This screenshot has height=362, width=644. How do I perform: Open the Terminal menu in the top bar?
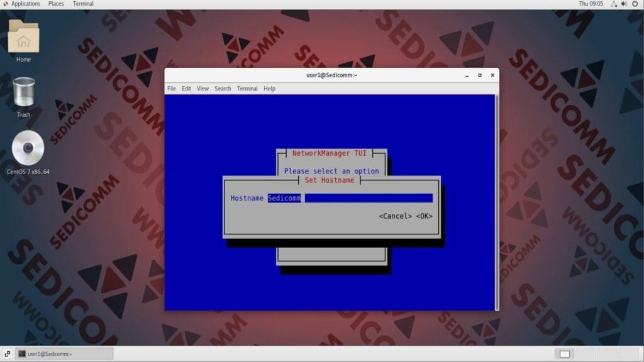pyautogui.click(x=83, y=4)
